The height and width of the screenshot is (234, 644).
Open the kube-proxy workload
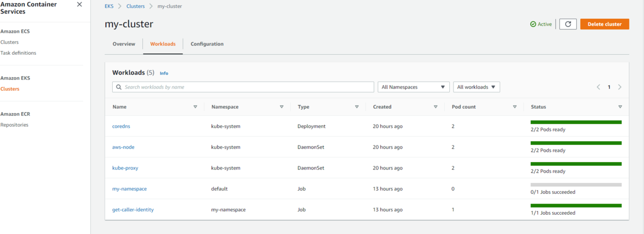(125, 168)
